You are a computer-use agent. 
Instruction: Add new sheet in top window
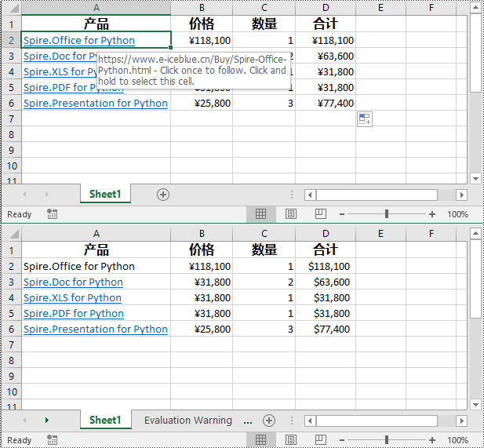[163, 195]
